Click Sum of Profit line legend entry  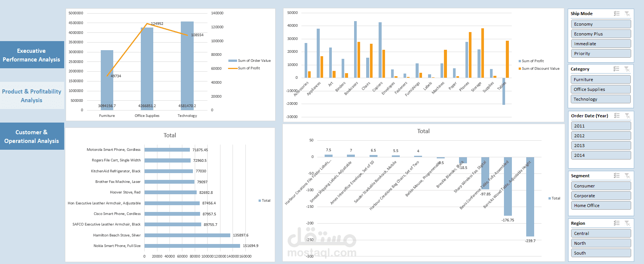click(244, 68)
